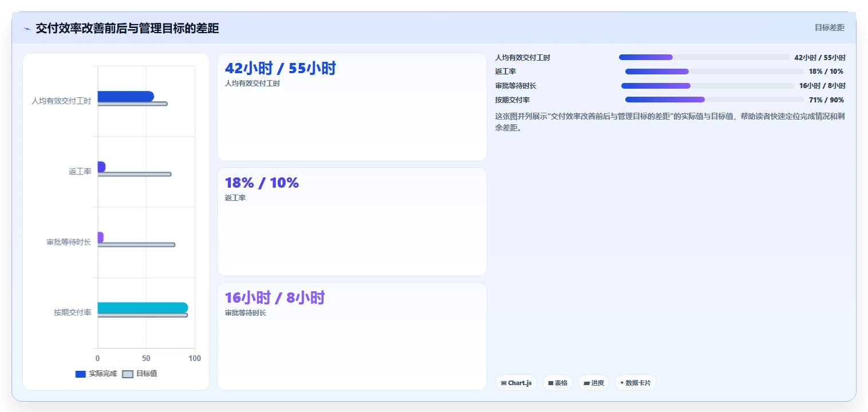Viewport: 868px width, 412px height.
Task: Click the 返工率 progress row label
Action: pos(506,72)
